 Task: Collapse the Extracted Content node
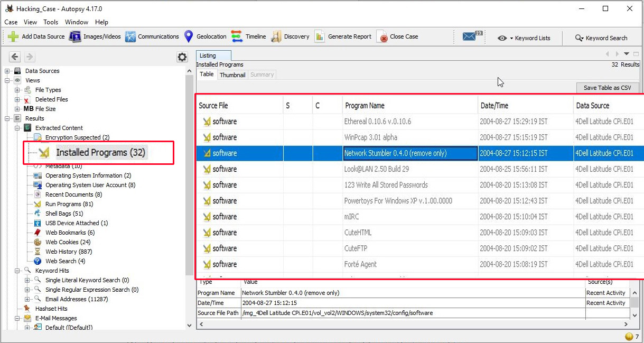[x=17, y=128]
